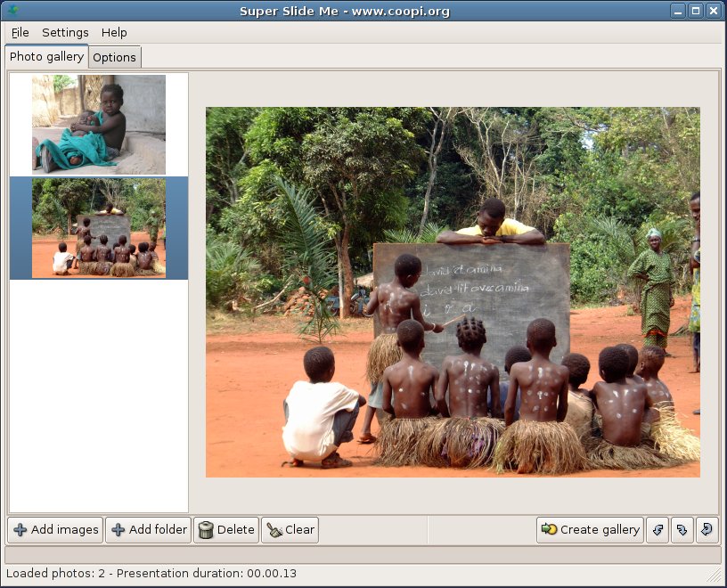The height and width of the screenshot is (588, 727).
Task: Open the File menu
Action: pyautogui.click(x=20, y=32)
